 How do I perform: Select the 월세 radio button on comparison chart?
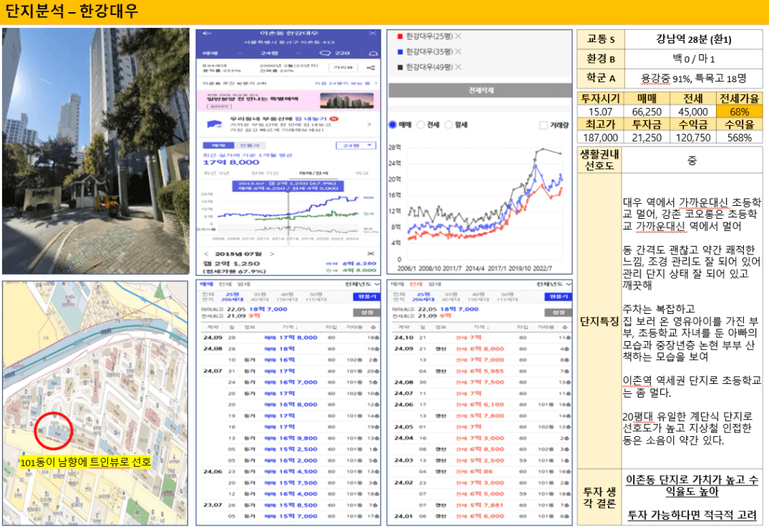click(x=449, y=124)
